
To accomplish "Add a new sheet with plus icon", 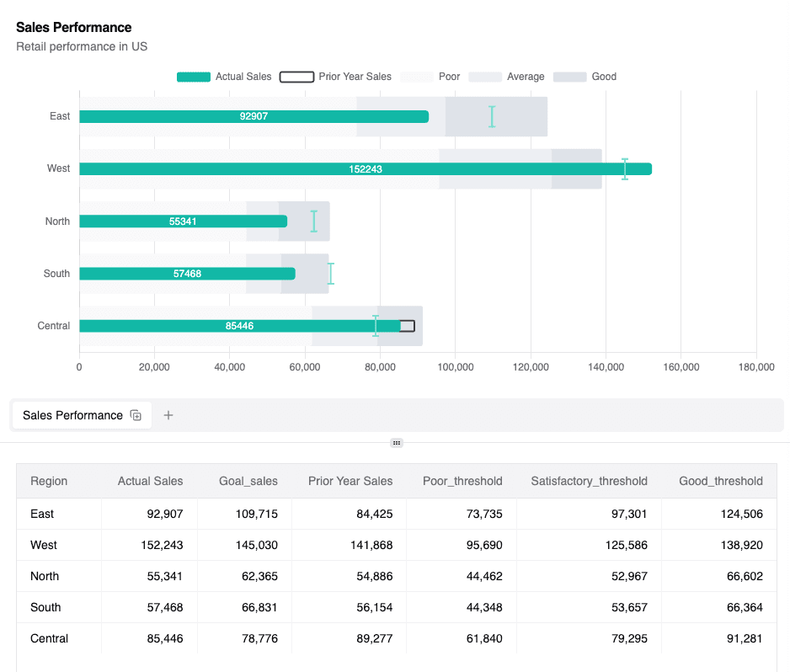I will point(168,415).
